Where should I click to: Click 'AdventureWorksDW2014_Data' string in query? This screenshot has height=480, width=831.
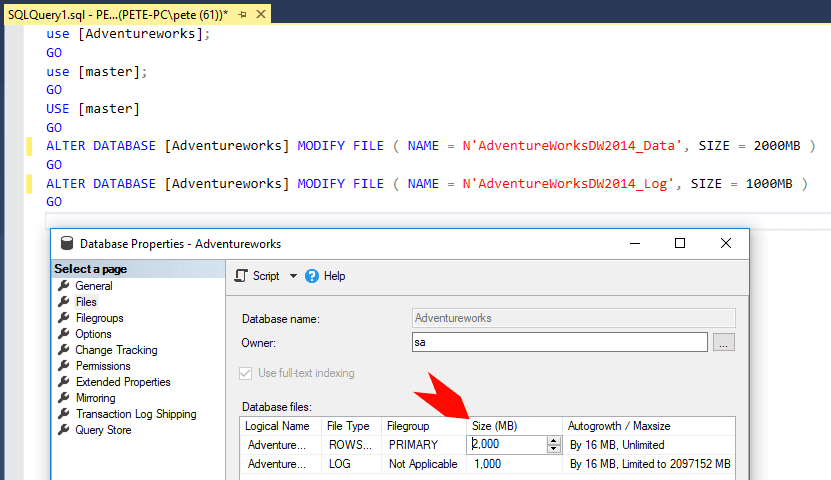point(571,146)
